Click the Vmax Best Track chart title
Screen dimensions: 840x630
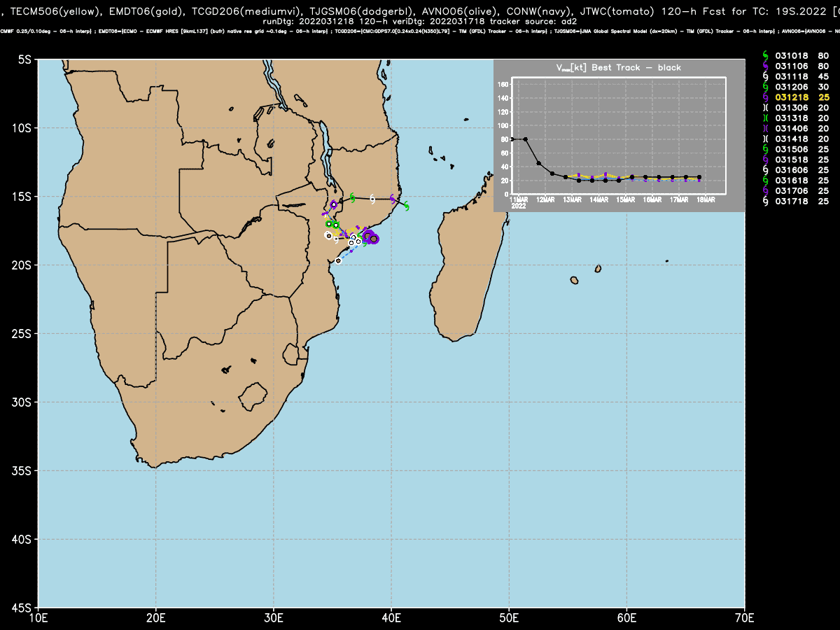click(618, 68)
